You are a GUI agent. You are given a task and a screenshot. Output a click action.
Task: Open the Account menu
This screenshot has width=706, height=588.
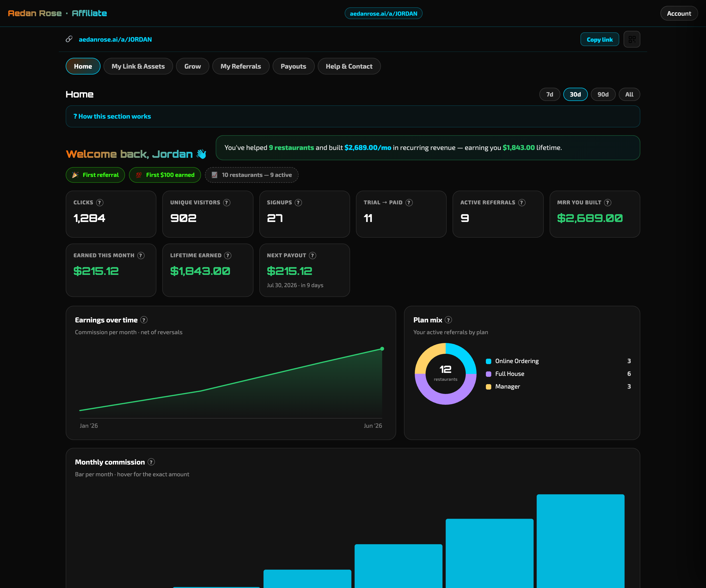[679, 13]
